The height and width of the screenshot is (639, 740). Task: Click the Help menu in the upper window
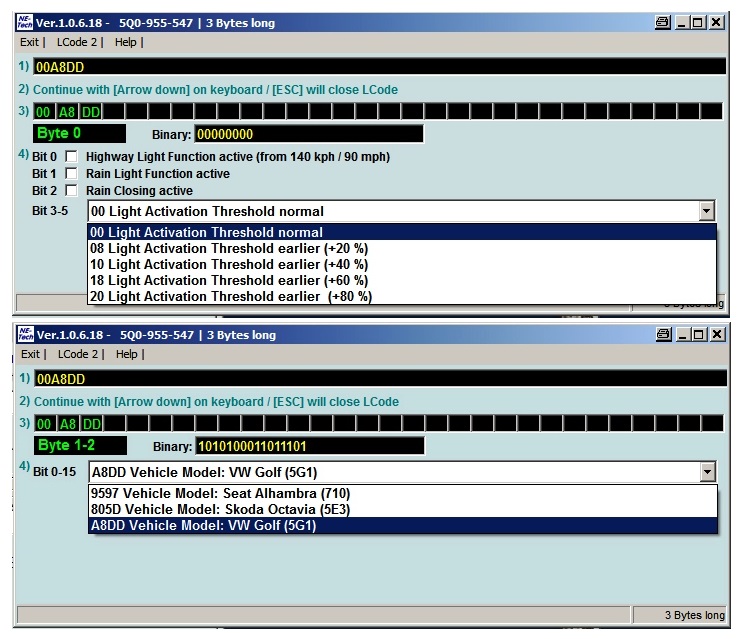125,42
